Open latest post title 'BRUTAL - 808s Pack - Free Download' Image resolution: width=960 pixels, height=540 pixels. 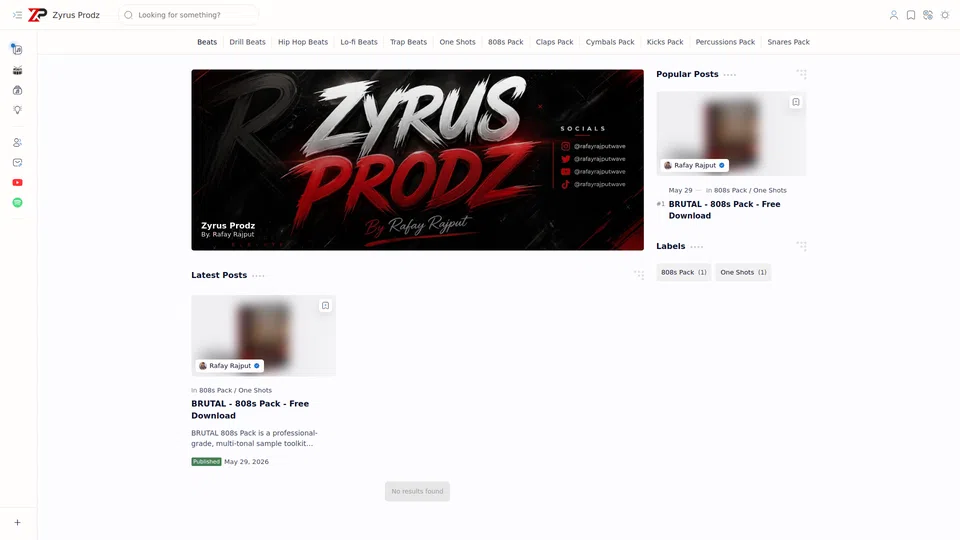(250, 410)
